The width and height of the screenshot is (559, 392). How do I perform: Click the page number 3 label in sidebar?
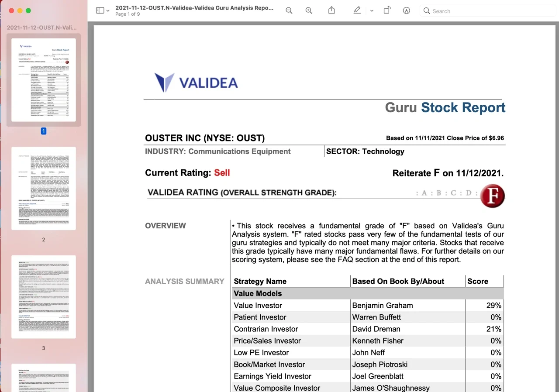[x=44, y=348]
